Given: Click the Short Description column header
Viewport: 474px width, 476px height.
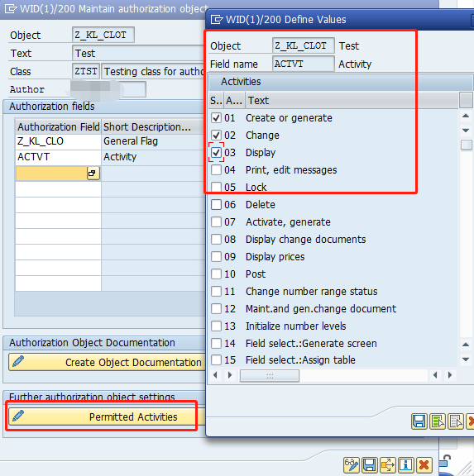Looking at the screenshot, I should pos(154,126).
